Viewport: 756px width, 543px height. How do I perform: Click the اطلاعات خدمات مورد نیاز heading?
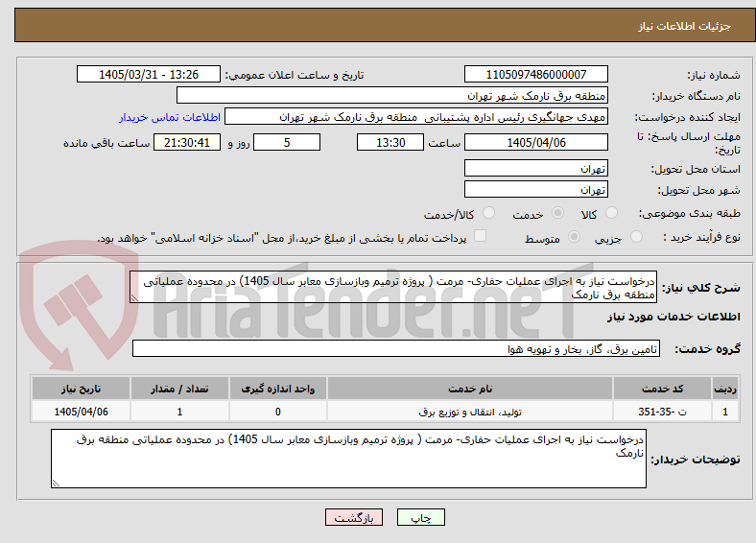pyautogui.click(x=673, y=317)
